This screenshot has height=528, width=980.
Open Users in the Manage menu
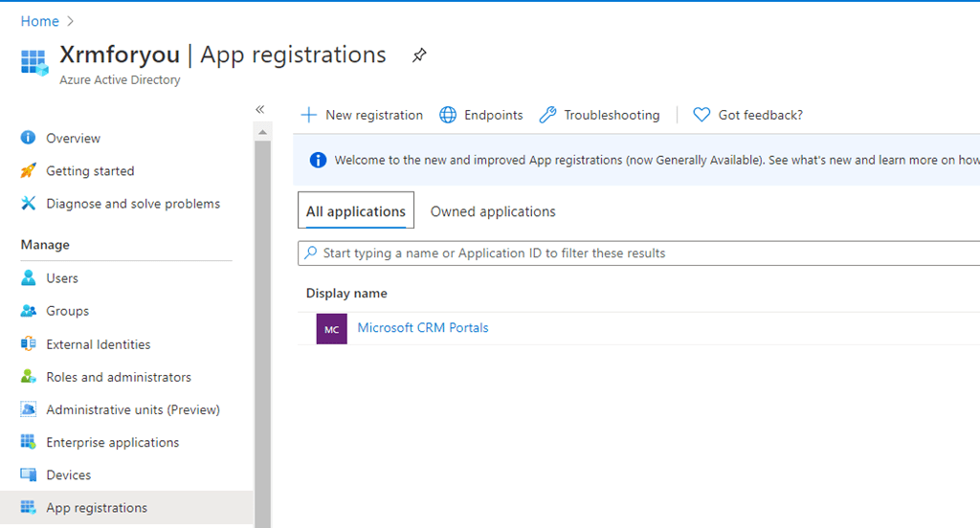(62, 278)
